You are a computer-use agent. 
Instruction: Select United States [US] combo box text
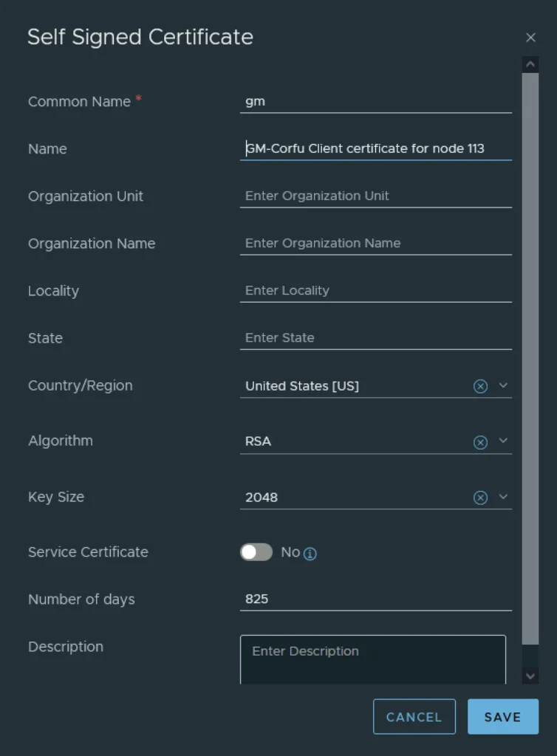302,386
